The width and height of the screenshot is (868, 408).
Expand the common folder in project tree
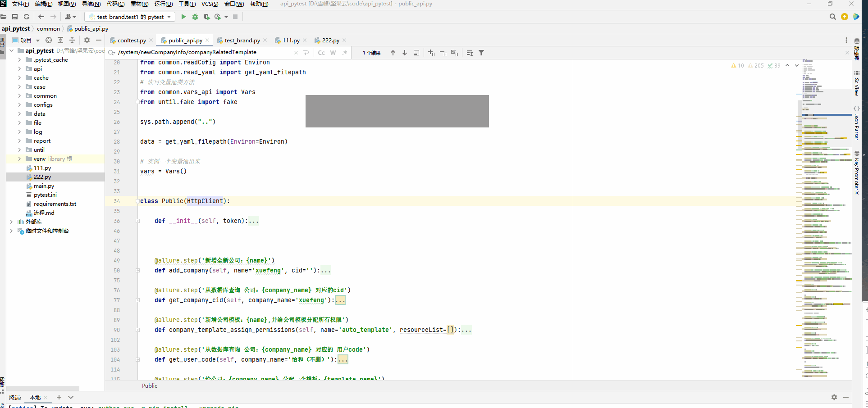pos(19,96)
